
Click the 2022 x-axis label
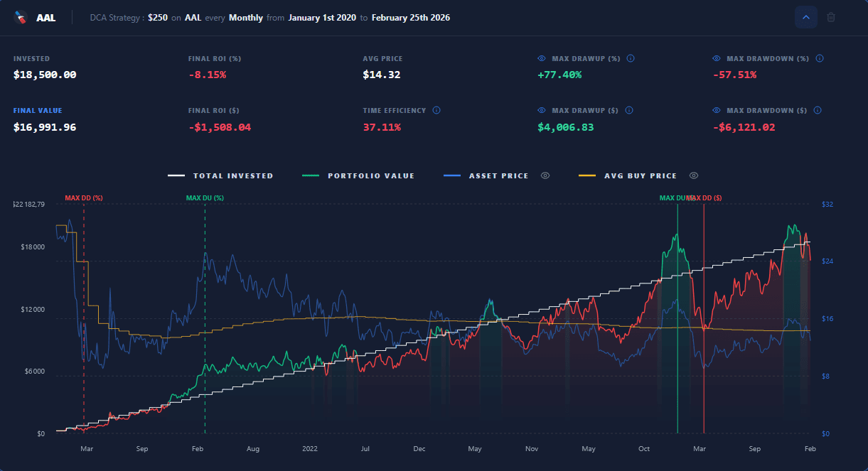coord(310,449)
